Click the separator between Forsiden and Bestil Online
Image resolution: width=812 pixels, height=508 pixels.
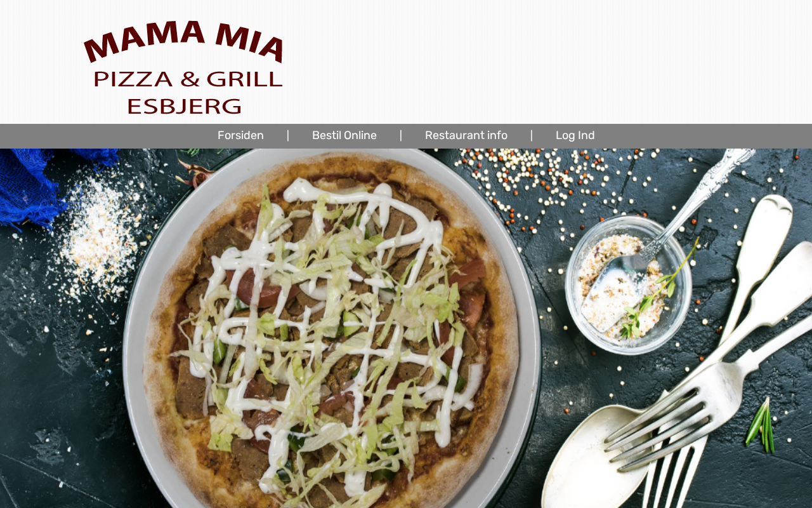coord(288,135)
